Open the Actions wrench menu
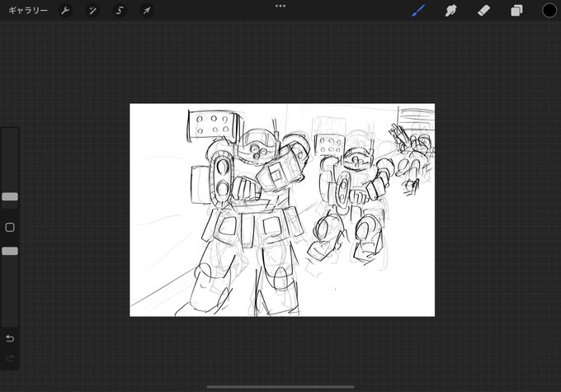This screenshot has height=392, width=561. [x=65, y=11]
